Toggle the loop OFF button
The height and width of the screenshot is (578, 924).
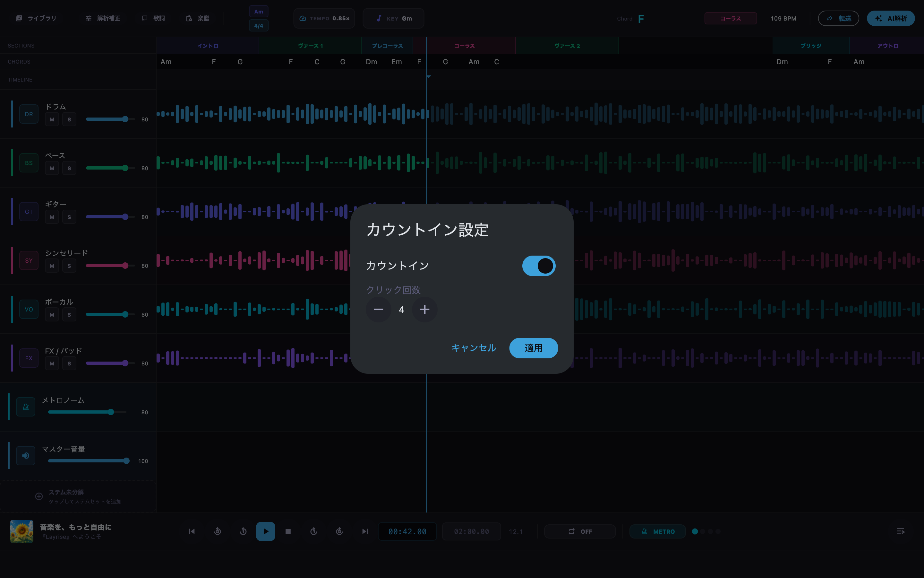coord(580,531)
